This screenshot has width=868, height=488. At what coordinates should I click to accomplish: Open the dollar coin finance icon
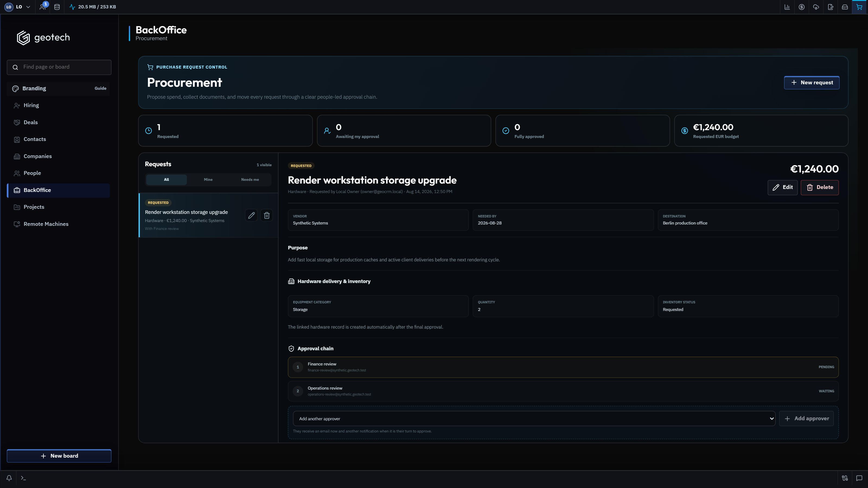[802, 7]
